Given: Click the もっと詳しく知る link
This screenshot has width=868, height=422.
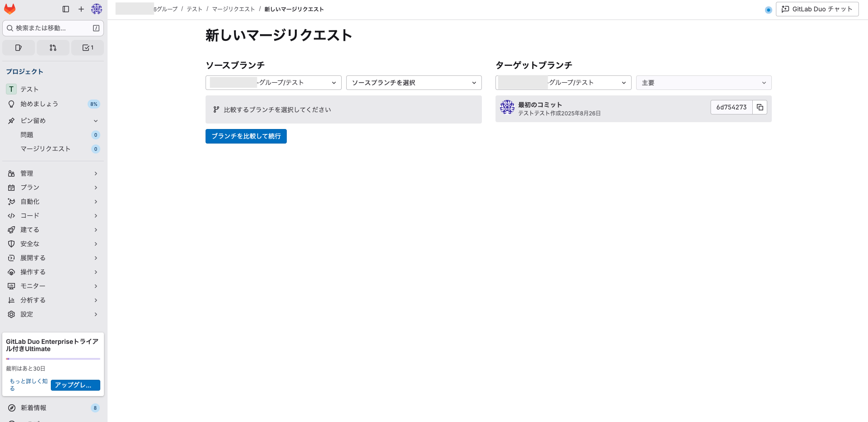Looking at the screenshot, I should point(29,385).
